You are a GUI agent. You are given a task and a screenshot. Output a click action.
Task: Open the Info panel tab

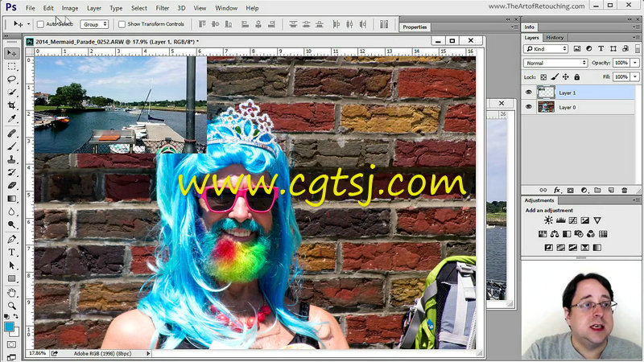click(530, 27)
